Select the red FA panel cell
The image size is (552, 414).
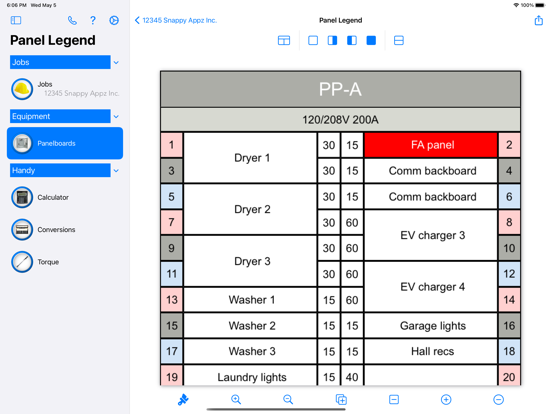coord(431,145)
